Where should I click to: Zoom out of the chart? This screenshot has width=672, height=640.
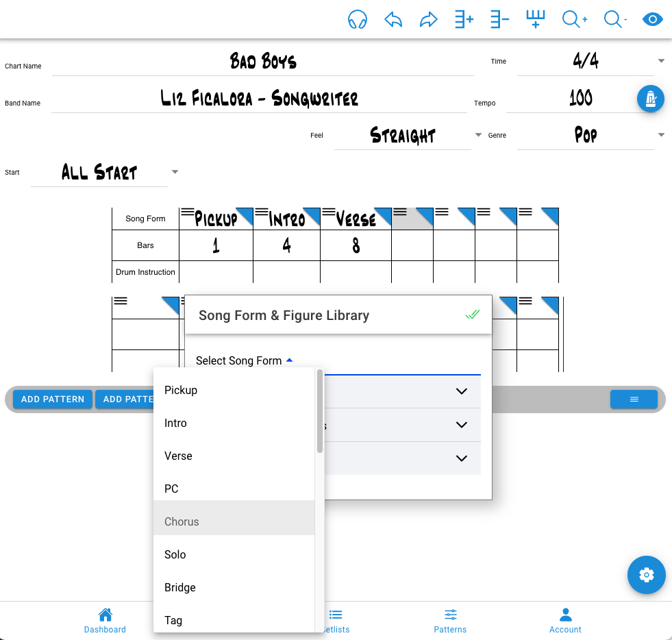[x=615, y=19]
